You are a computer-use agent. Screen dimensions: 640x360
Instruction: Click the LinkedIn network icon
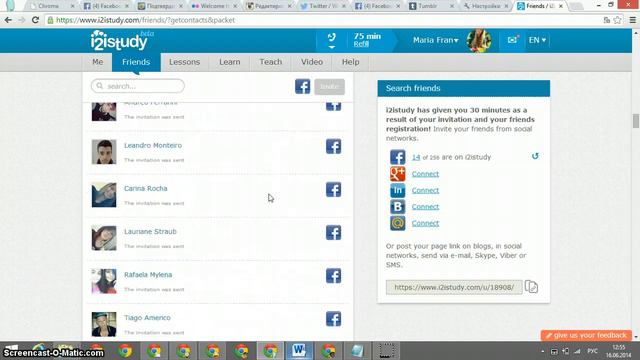coord(398,190)
